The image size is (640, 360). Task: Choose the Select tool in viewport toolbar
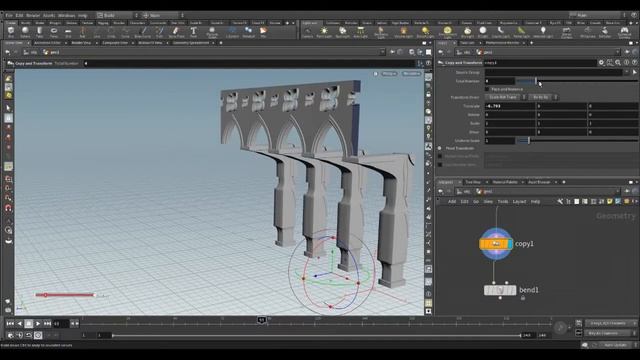point(8,108)
